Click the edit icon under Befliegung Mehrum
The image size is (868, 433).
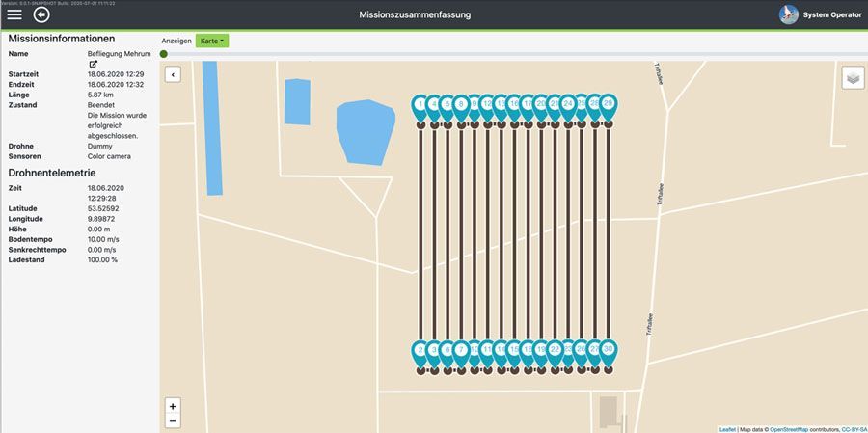94,64
